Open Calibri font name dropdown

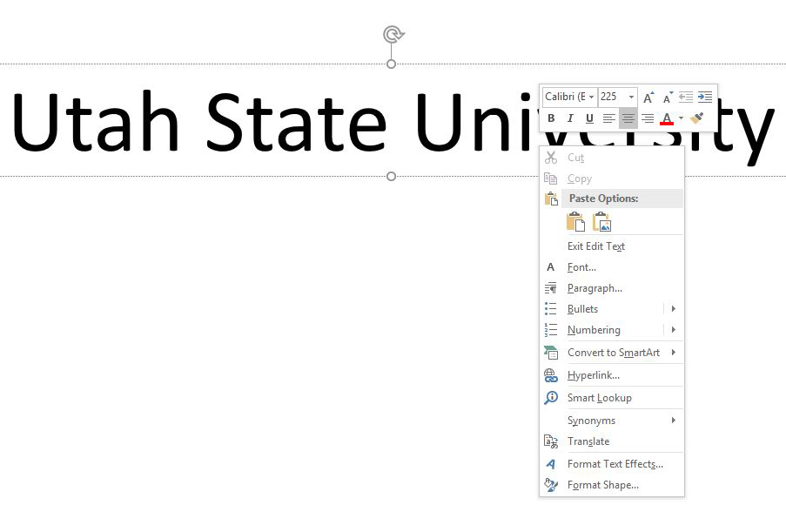(x=592, y=97)
